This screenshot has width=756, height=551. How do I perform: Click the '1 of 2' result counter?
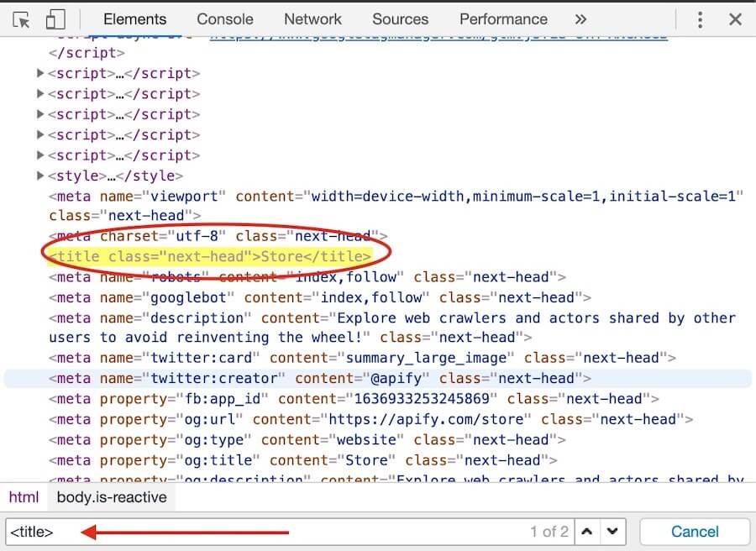coord(549,532)
